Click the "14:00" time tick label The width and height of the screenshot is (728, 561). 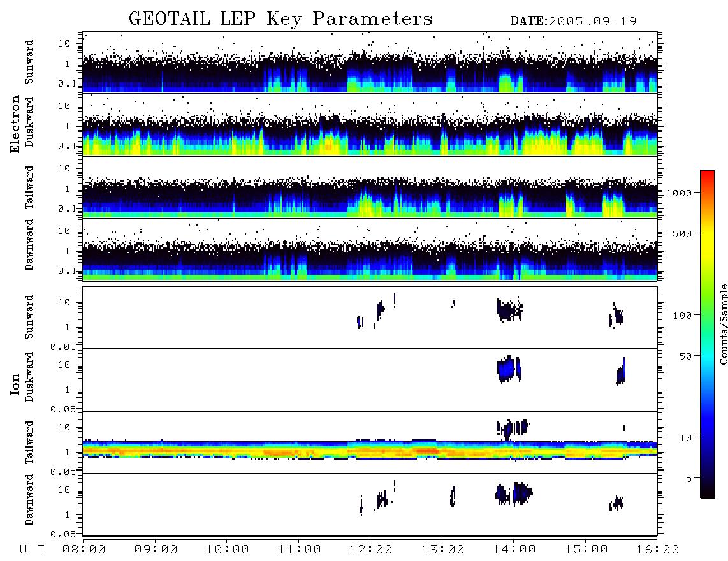coord(514,550)
